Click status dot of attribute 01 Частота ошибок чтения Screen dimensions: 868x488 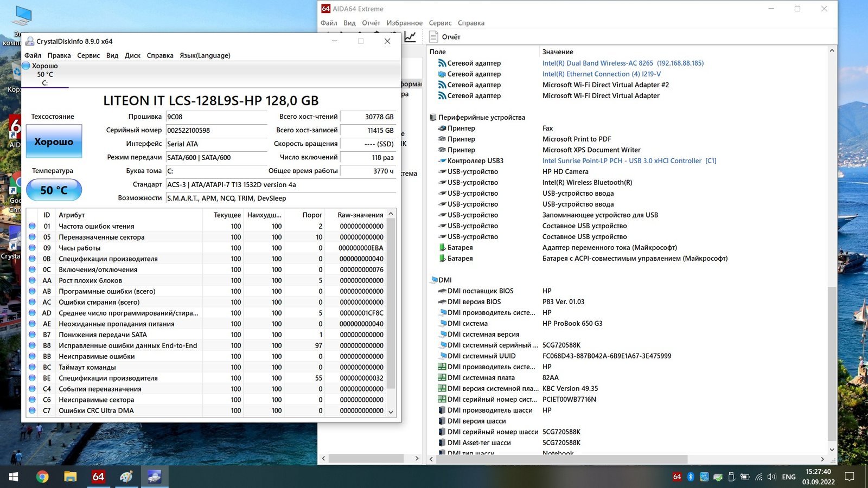click(x=32, y=226)
